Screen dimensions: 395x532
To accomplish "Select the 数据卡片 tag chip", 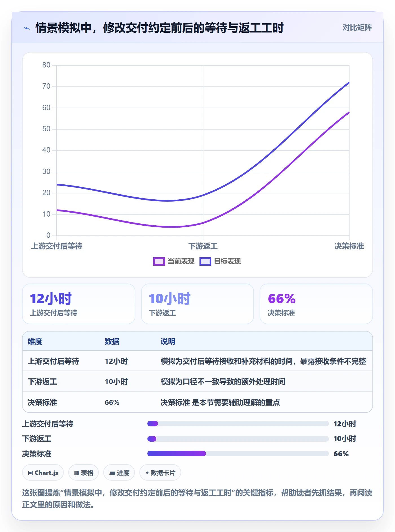I will coord(160,473).
